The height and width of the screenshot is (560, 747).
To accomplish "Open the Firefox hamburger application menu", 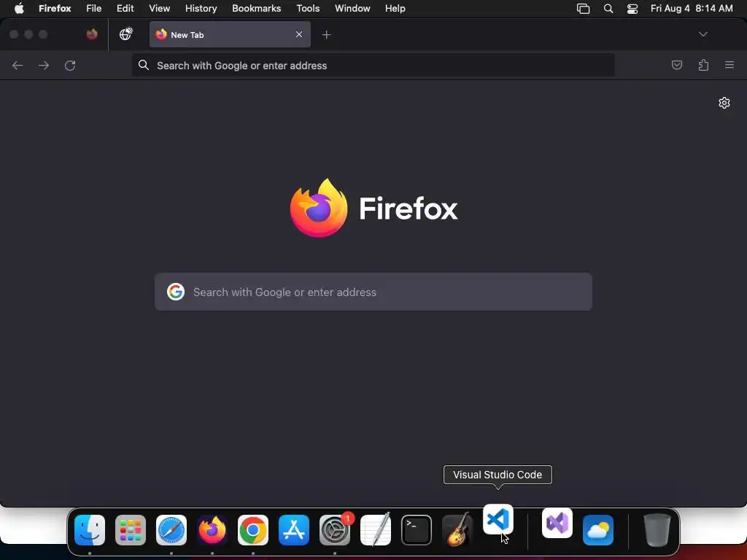I will (729, 65).
